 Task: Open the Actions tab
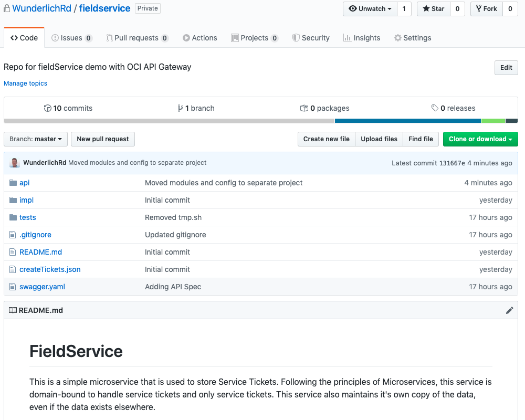(x=200, y=37)
